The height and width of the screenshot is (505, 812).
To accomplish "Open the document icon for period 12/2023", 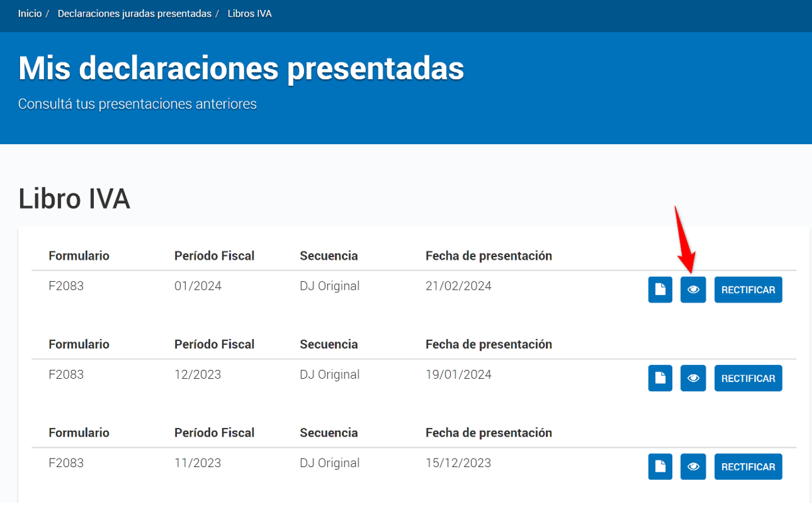I will pos(660,378).
